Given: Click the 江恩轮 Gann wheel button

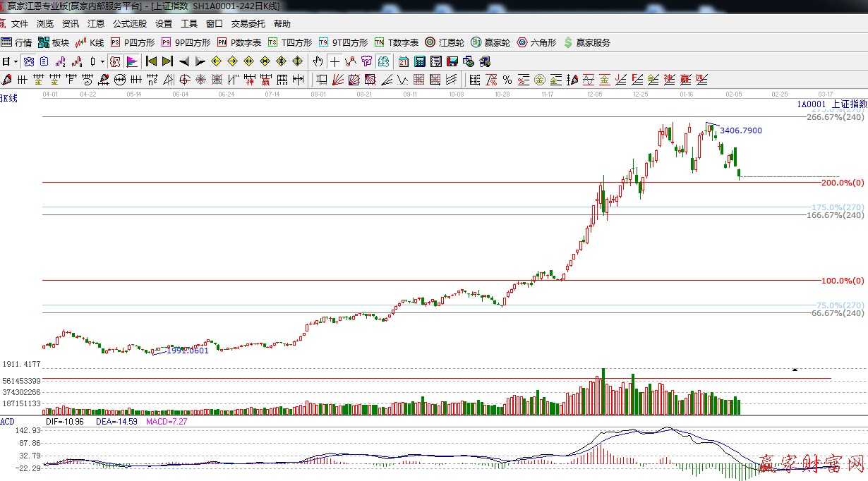Looking at the screenshot, I should click(x=445, y=42).
